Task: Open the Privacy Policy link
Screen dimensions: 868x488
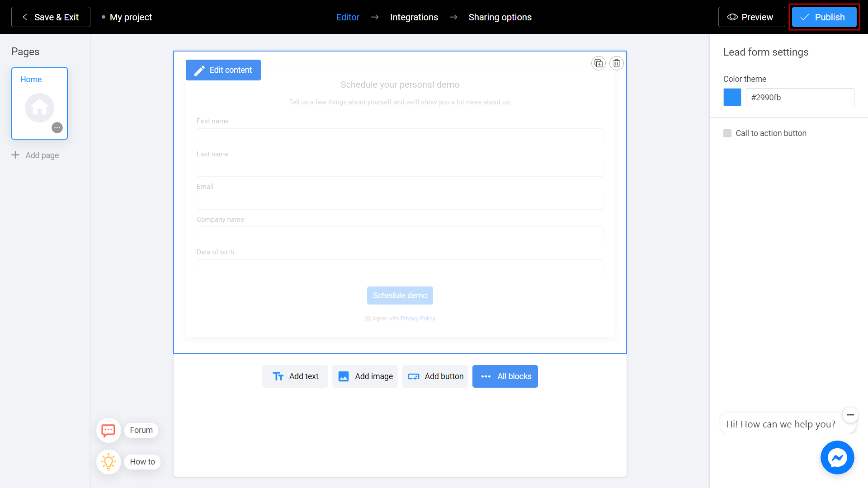Action: (x=418, y=319)
